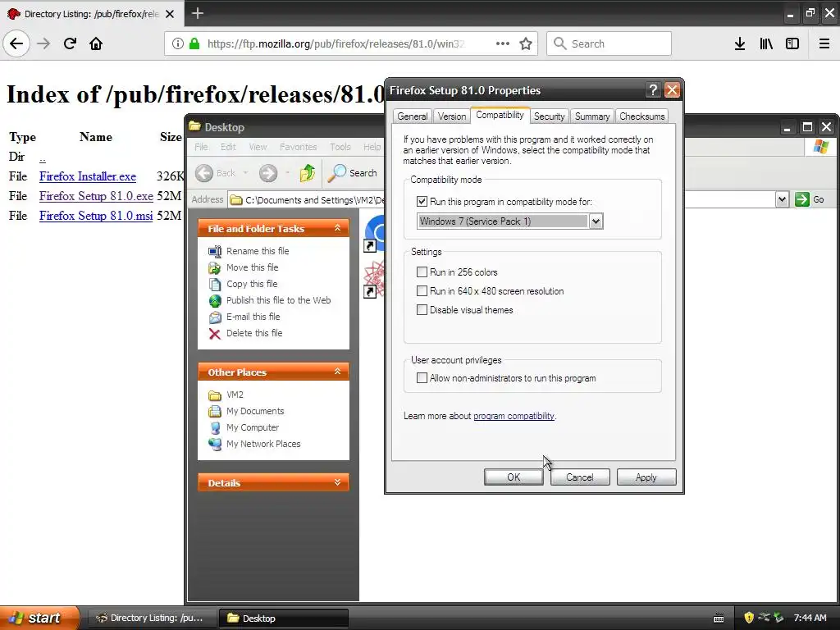Switch to Directory Listing taskbar button
Screen dimensions: 840x630
click(x=151, y=619)
